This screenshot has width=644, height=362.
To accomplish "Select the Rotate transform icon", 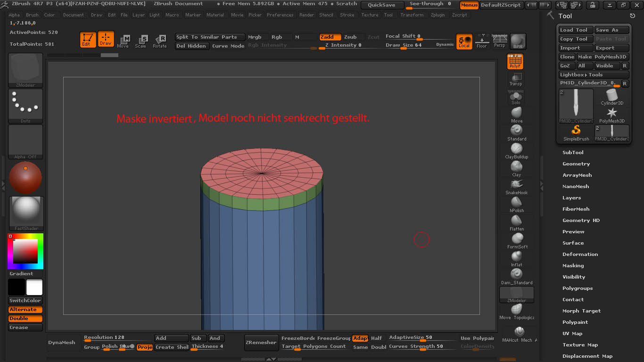I will point(160,41).
